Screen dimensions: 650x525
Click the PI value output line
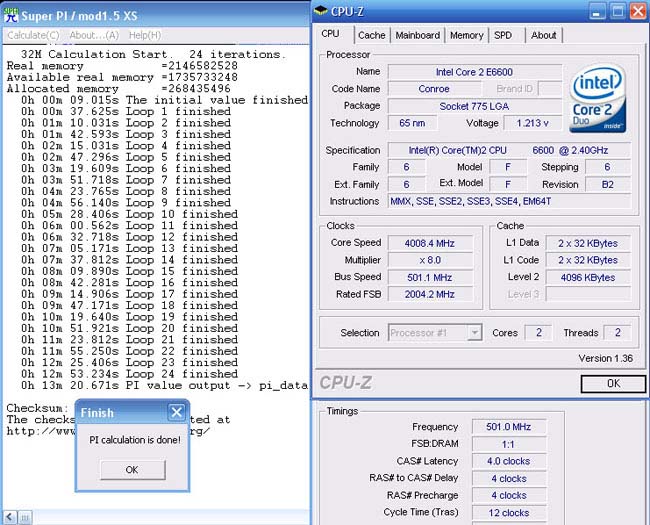pyautogui.click(x=165, y=386)
